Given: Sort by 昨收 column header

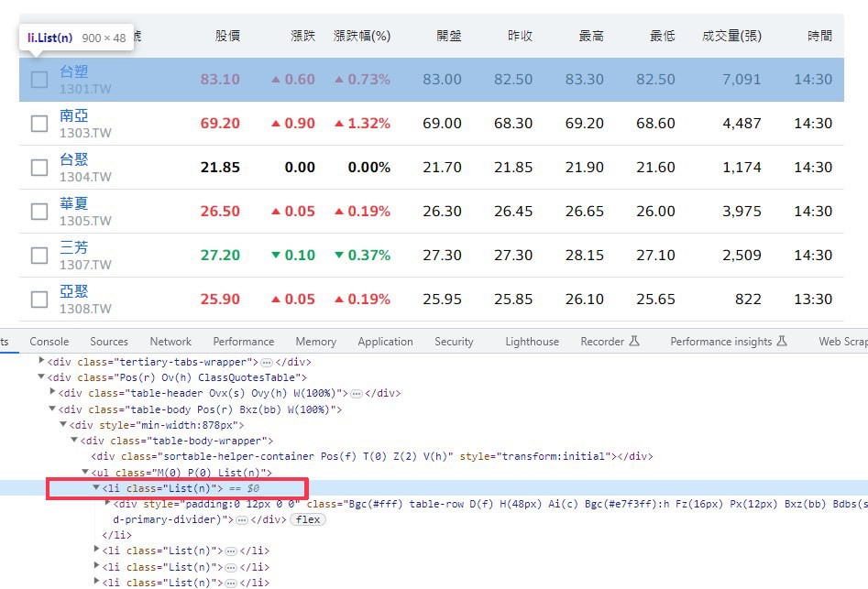Looking at the screenshot, I should coord(520,36).
